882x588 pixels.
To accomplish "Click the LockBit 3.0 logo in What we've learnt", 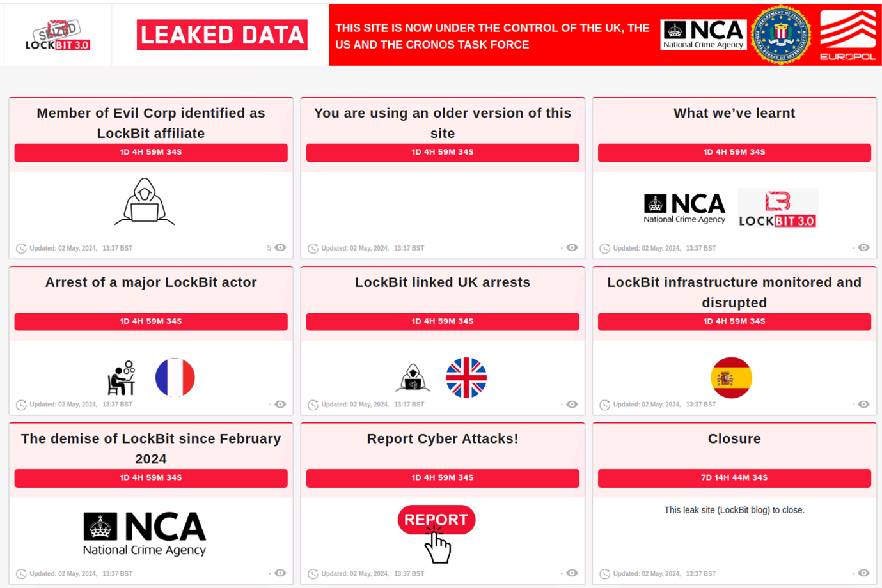I will click(x=778, y=208).
